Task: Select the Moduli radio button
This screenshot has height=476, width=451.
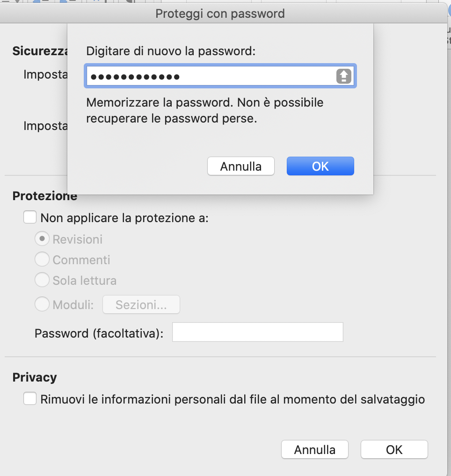Action: click(42, 304)
